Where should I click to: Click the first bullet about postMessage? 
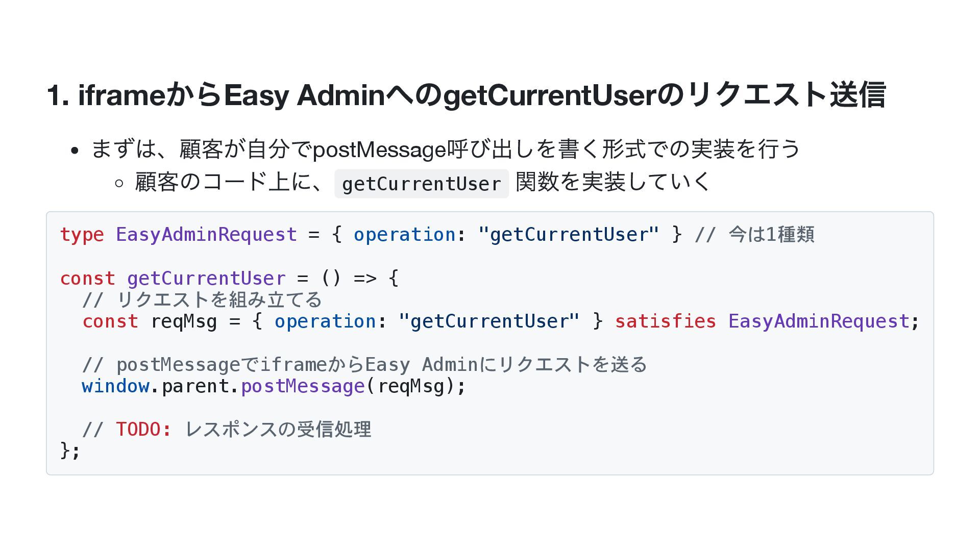pos(445,149)
